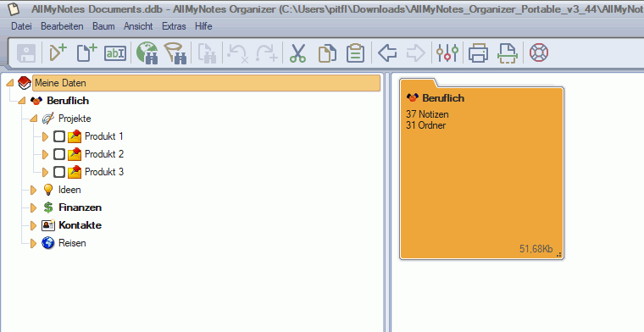Select the Projekte tree item
This screenshot has width=644, height=332.
click(x=75, y=119)
